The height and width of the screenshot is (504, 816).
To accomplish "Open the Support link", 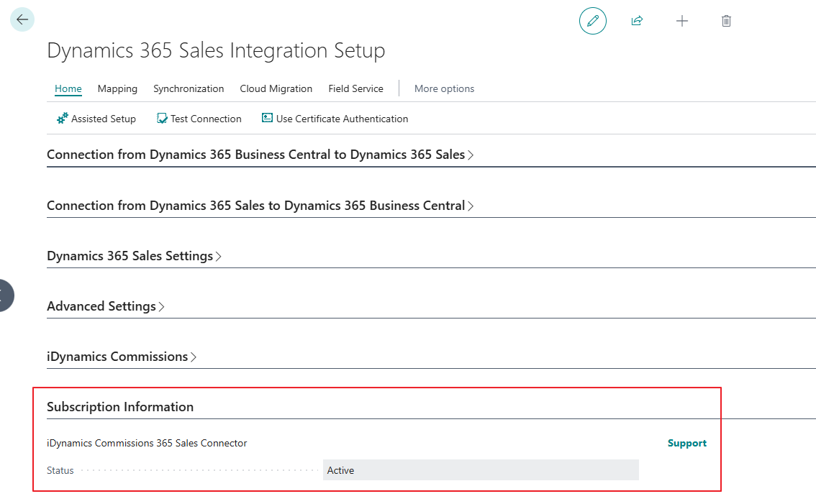I will (x=687, y=443).
